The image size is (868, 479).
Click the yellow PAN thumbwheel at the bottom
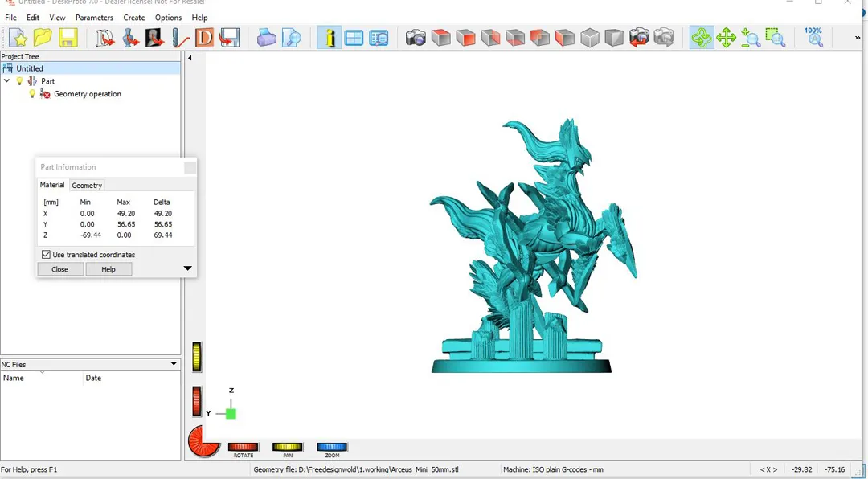click(x=287, y=447)
